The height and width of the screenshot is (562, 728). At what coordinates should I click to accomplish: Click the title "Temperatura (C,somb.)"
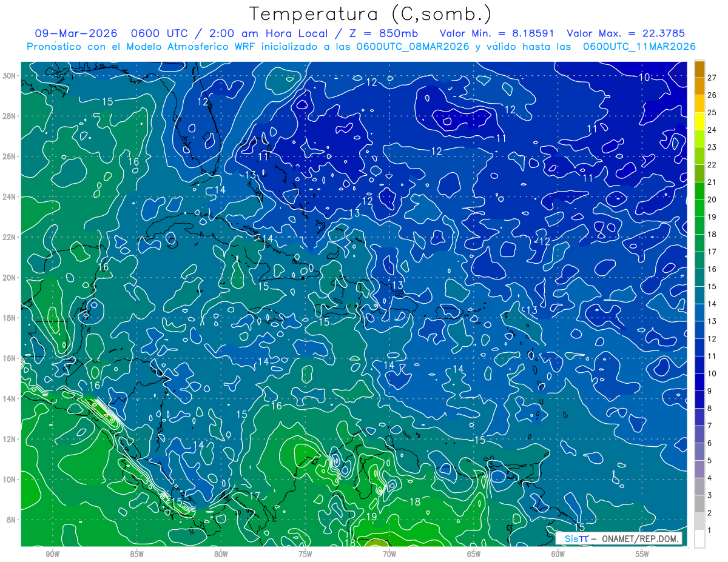[x=371, y=14]
